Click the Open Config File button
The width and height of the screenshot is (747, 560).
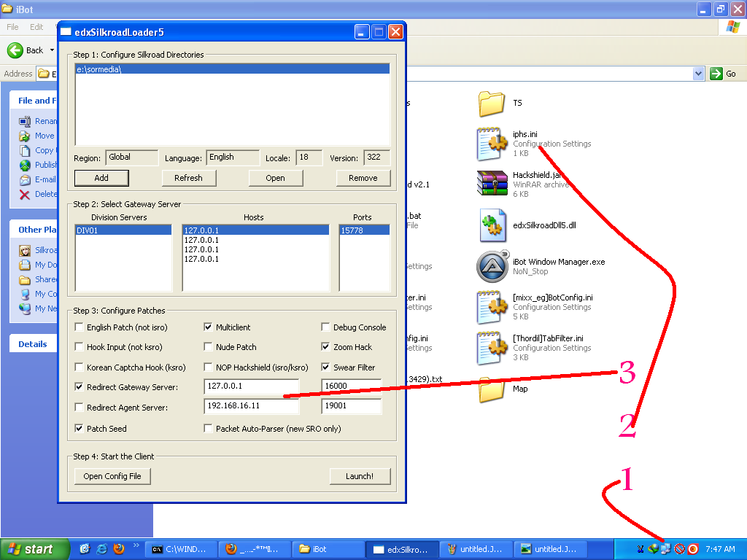[x=112, y=476]
